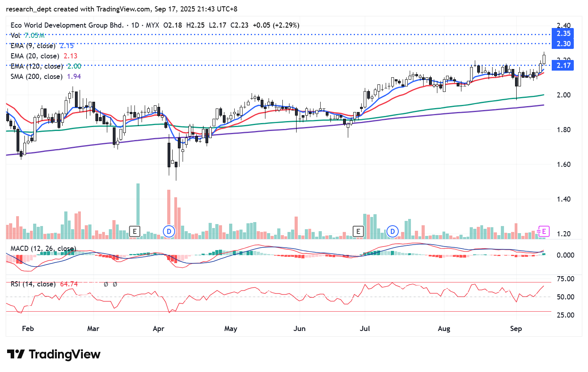Click the Eco World Development Group Bhd. title
Image resolution: width=588 pixels, height=372 pixels.
tap(67, 25)
